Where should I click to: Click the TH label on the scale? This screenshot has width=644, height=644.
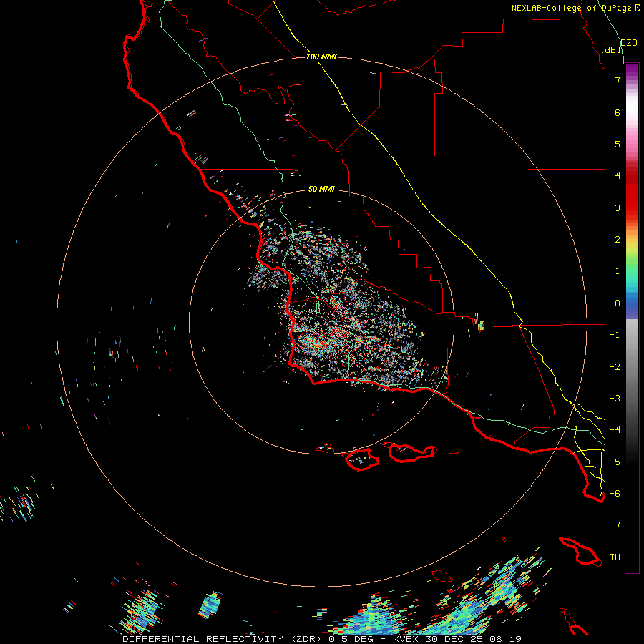(x=615, y=557)
